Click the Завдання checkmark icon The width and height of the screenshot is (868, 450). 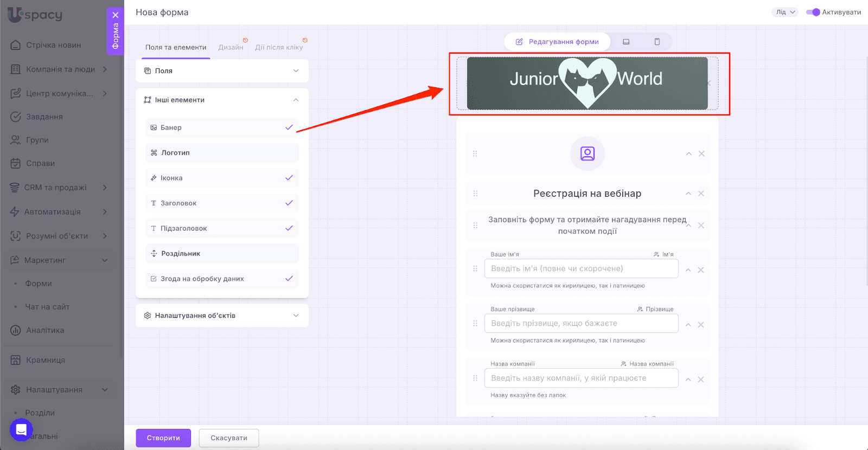(x=16, y=117)
